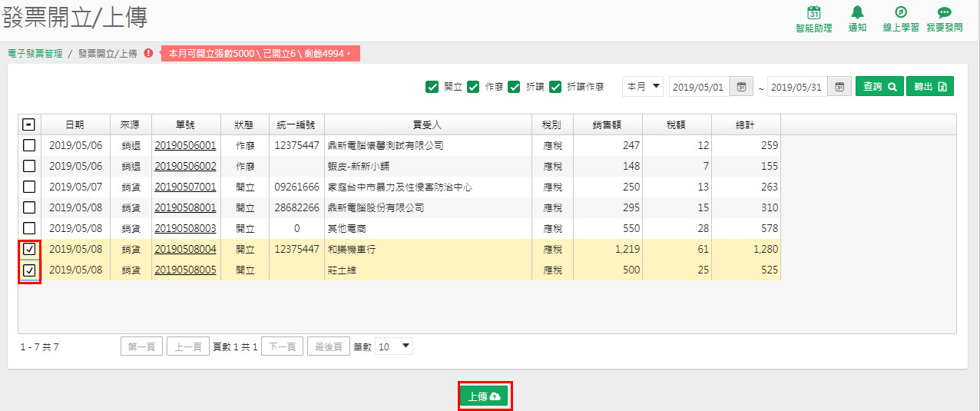Viewport: 980px width, 411px height.
Task: Check the row checkbox for invoice 20190507001
Action: tap(29, 187)
